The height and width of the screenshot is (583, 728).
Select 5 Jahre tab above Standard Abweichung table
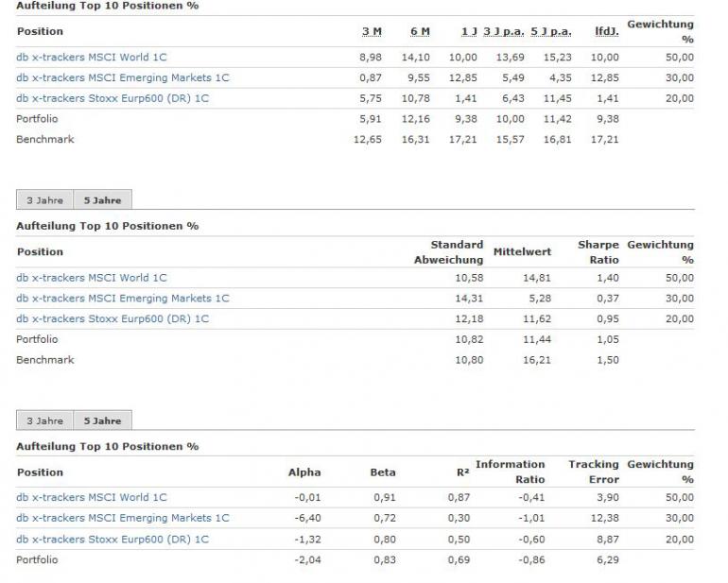(x=102, y=200)
